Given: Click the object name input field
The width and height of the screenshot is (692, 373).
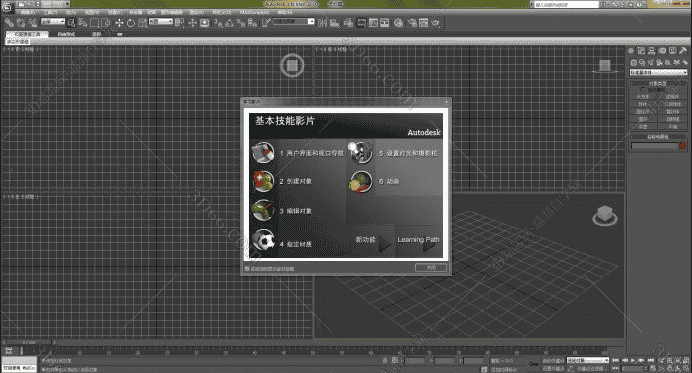Looking at the screenshot, I should click(x=654, y=146).
